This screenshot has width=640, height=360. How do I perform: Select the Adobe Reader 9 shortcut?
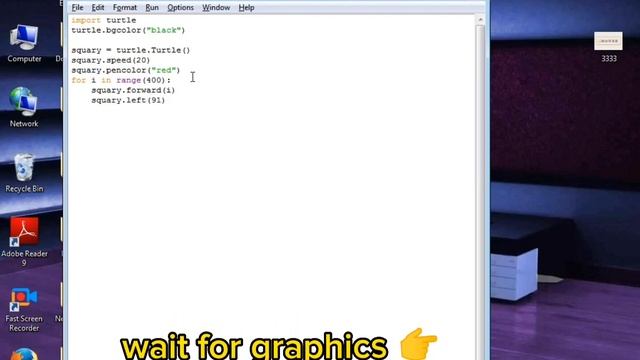[24, 242]
